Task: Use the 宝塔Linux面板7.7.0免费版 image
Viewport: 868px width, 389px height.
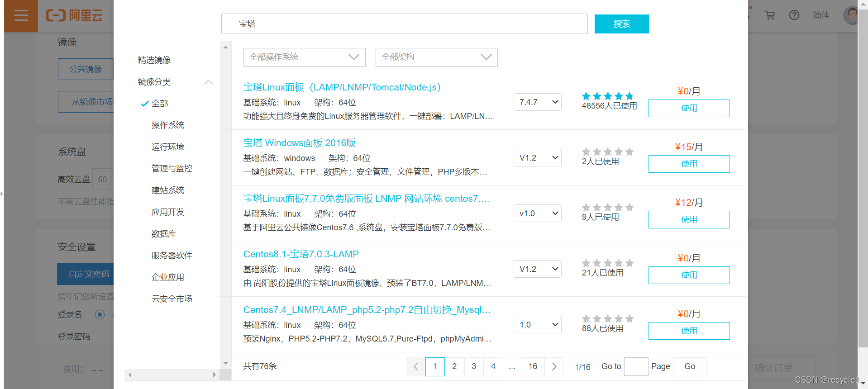Action: click(x=689, y=220)
